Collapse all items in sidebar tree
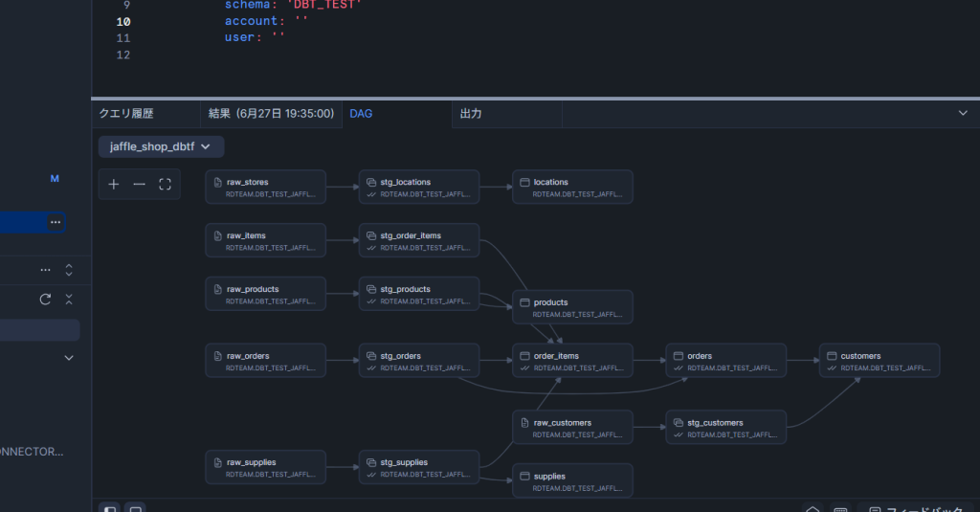Screen dimensions: 980x512 (68, 300)
